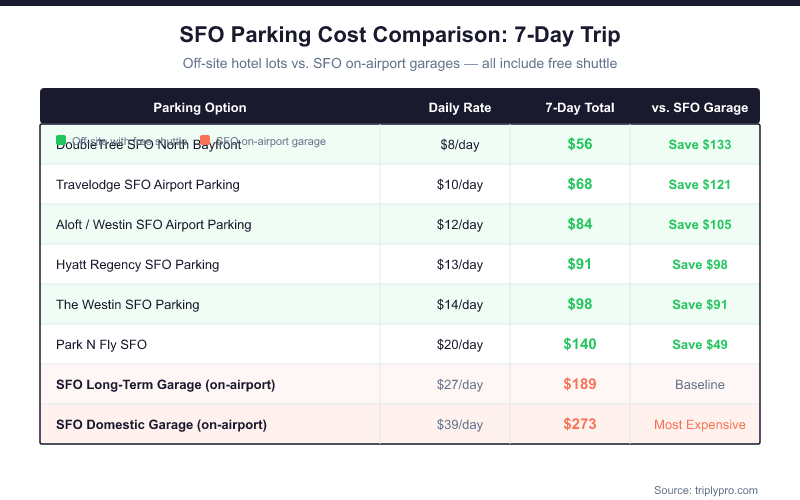Click the Source: triplypro.com credit
Screen dimensions: 800x500
[706, 490]
